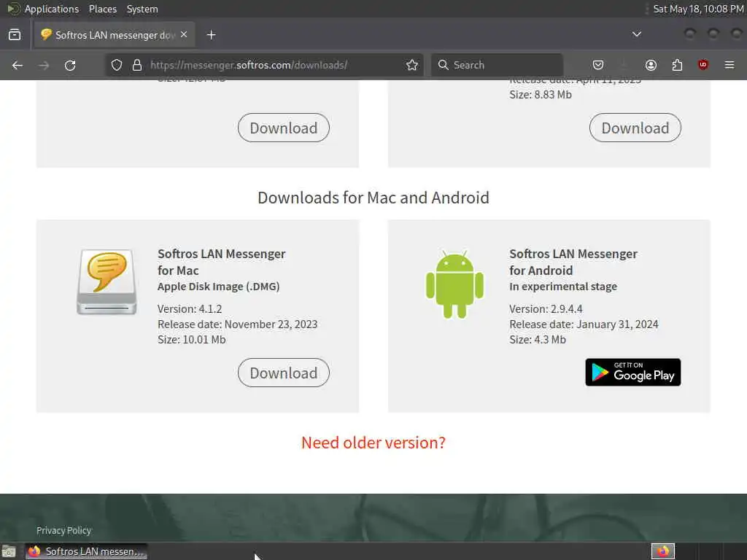Click the Version: 4.1.2 text
747x560 pixels.
[190, 309]
